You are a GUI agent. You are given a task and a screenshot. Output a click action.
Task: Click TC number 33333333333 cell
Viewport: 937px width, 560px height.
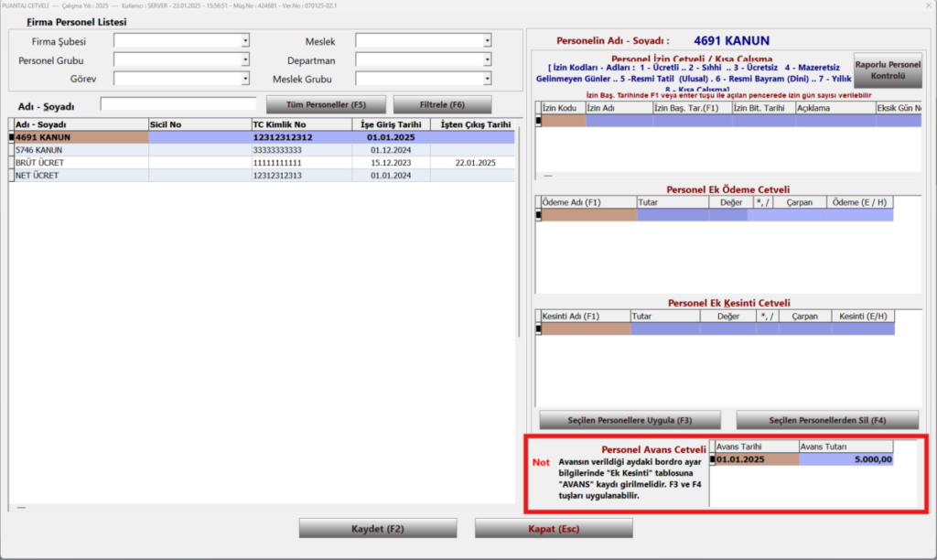pyautogui.click(x=302, y=150)
